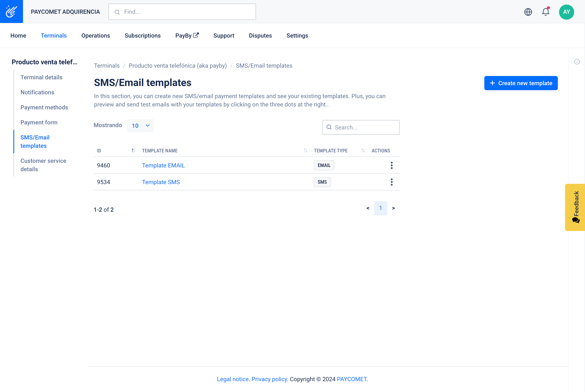585x392 pixels.
Task: Open the language globe menu
Action: click(528, 12)
